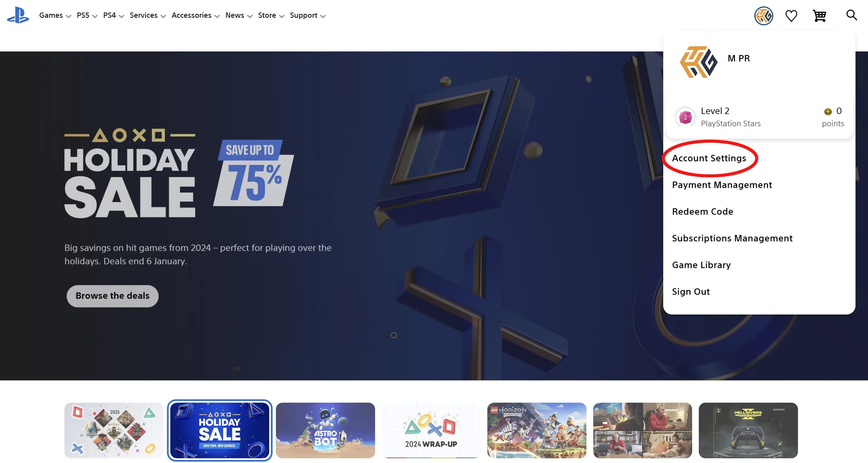868x463 pixels.
Task: Open Account Settings from profile menu
Action: [709, 158]
